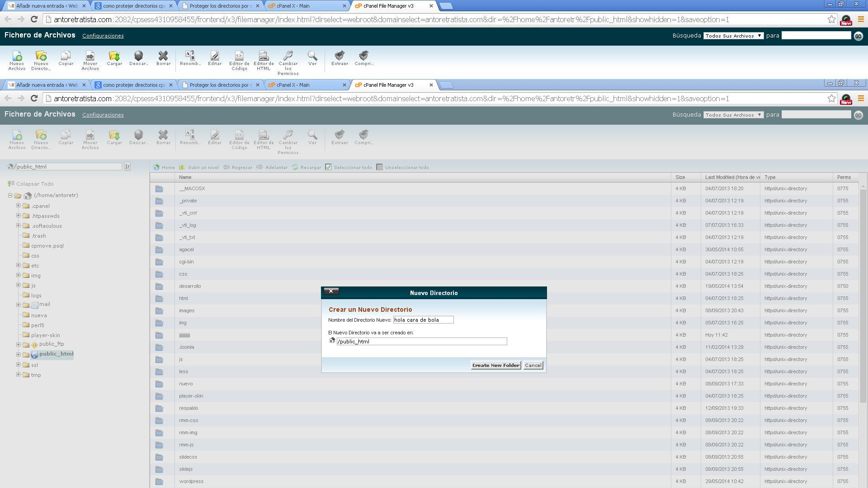Click Unseleccionar todo checkbox
Viewport: 868px width, 488px height.
pos(380,167)
